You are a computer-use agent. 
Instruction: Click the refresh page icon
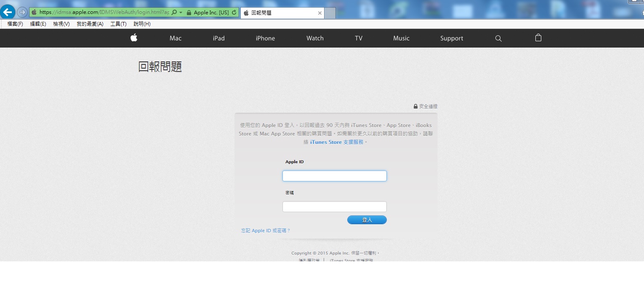(x=234, y=13)
